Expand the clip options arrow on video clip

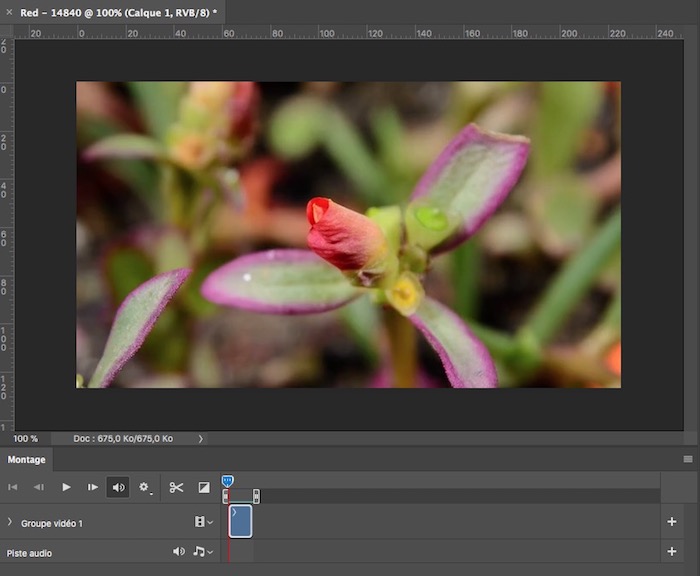[234, 513]
